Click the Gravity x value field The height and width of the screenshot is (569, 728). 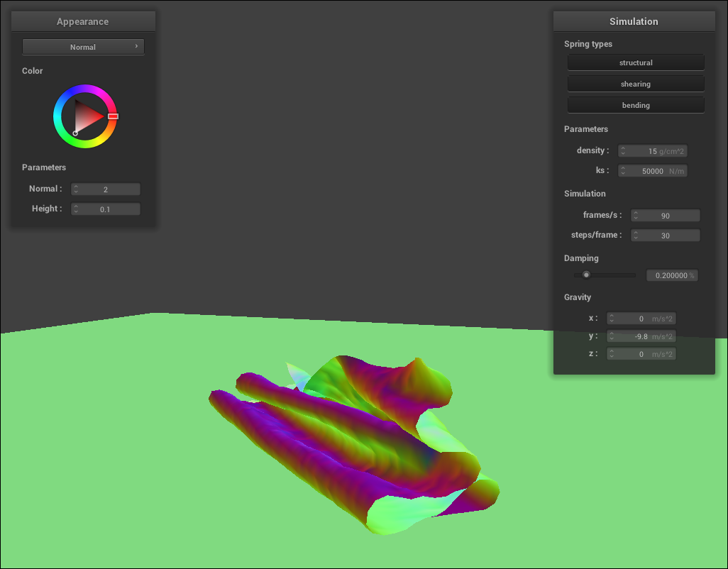(x=641, y=319)
